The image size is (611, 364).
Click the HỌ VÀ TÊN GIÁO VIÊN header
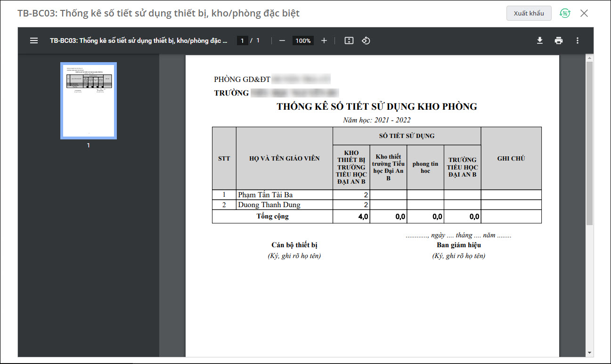tap(285, 159)
